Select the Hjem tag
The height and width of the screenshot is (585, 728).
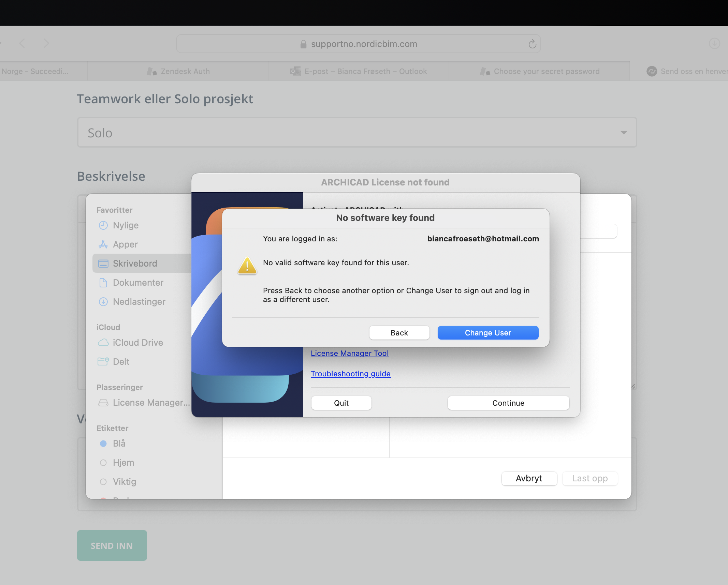click(123, 463)
